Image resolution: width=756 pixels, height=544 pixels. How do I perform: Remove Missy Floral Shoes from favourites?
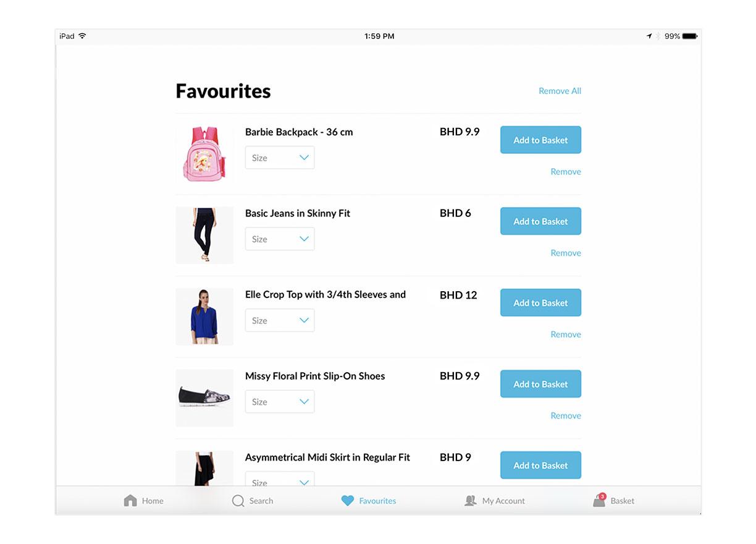(566, 415)
